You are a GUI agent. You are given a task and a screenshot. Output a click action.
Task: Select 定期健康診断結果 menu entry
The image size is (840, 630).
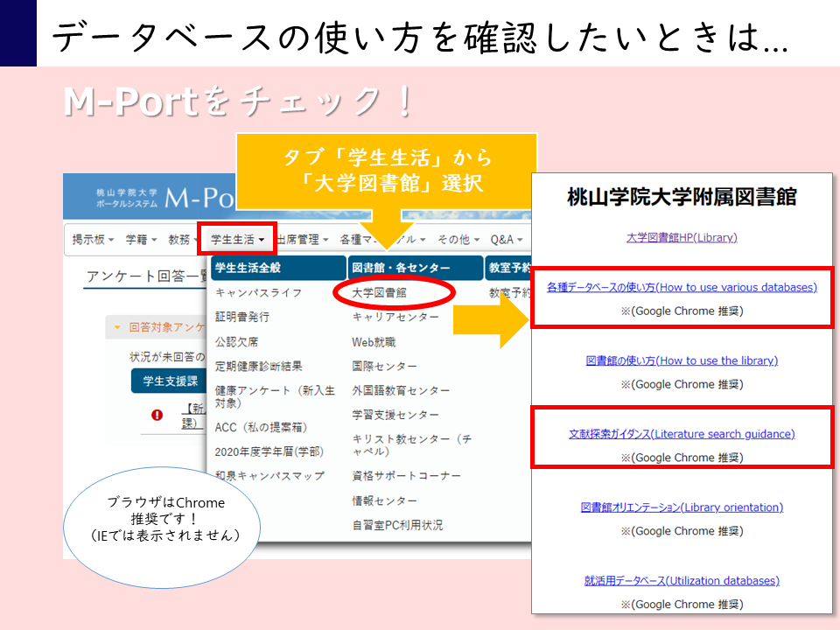pyautogui.click(x=259, y=367)
